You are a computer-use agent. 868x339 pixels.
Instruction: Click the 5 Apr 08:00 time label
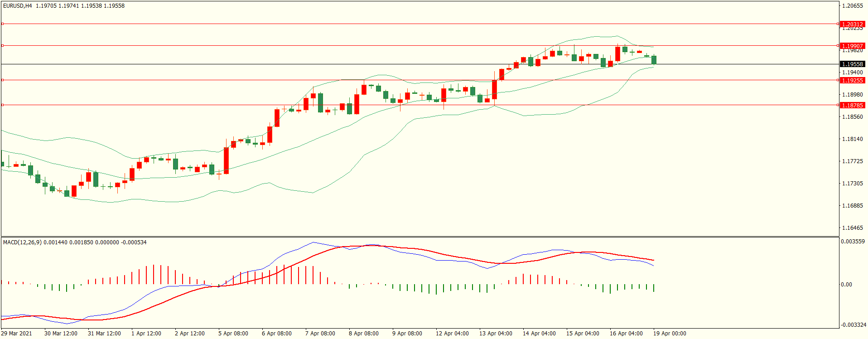pyautogui.click(x=233, y=334)
